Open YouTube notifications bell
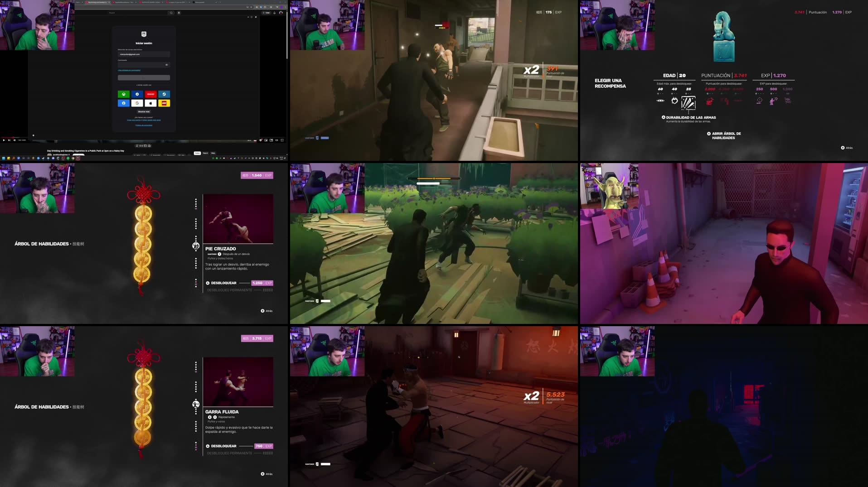 click(275, 13)
